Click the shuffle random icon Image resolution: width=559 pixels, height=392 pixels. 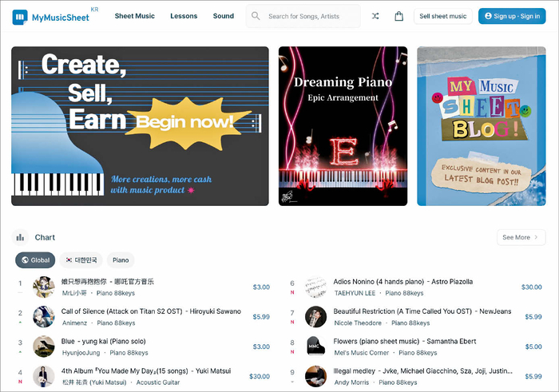[x=375, y=16]
